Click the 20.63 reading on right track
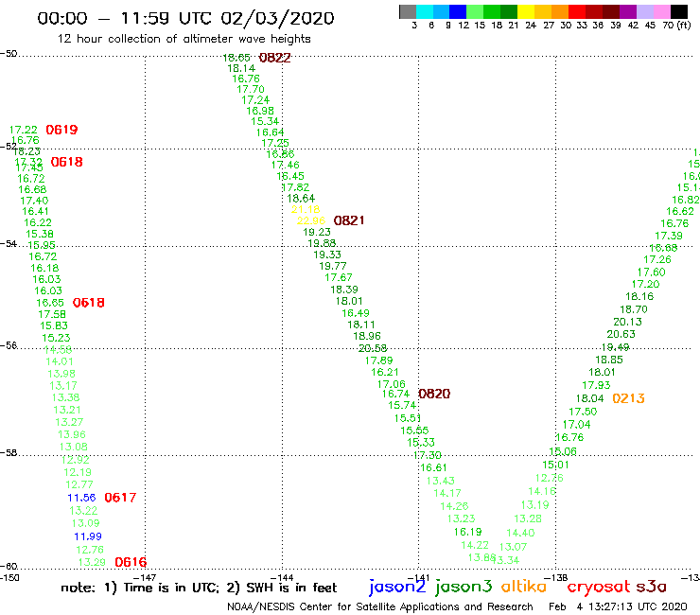 (x=621, y=334)
